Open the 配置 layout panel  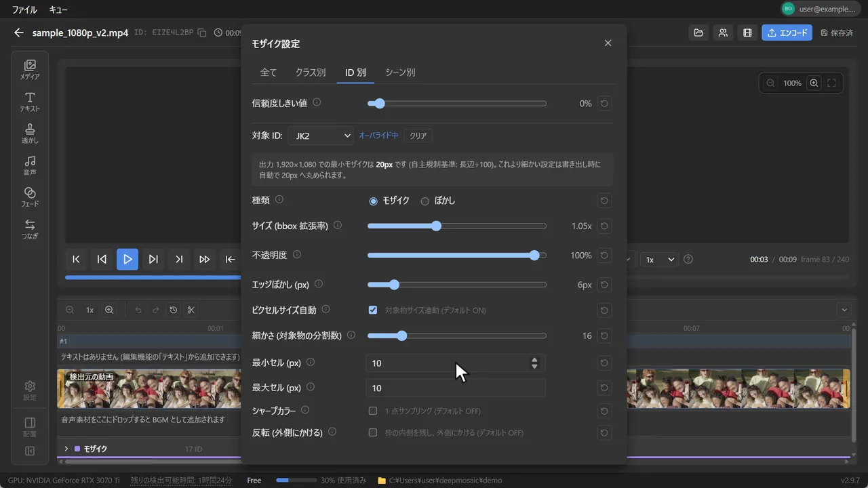click(x=30, y=427)
